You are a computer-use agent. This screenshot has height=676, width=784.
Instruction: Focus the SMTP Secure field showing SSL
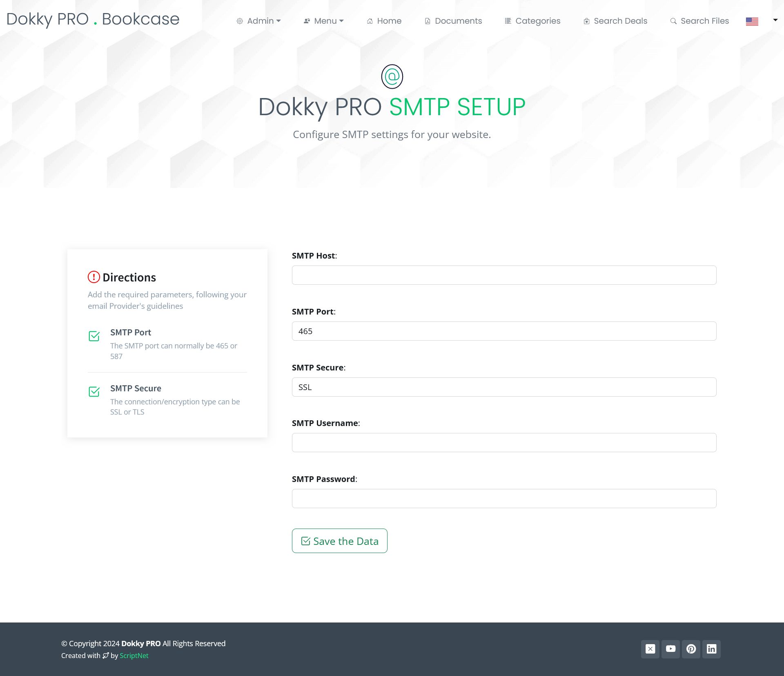[x=504, y=387]
